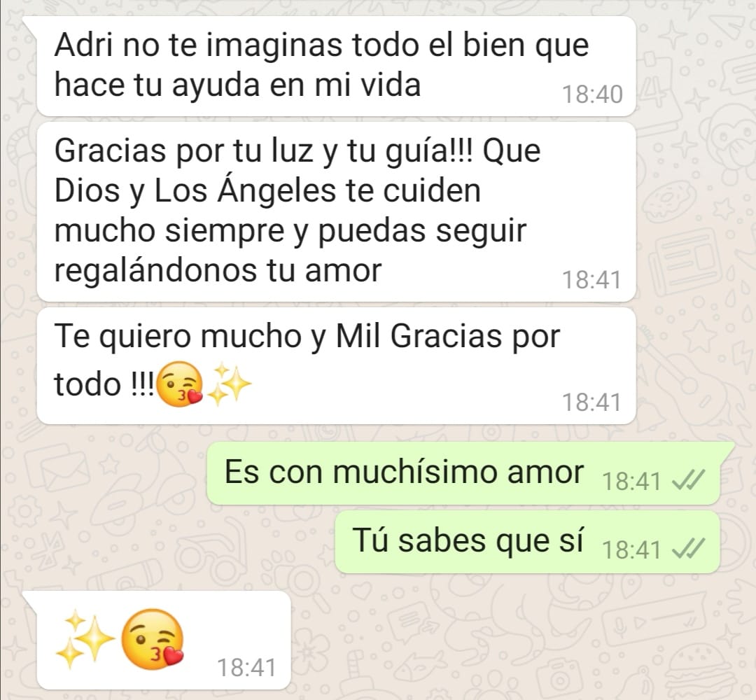Screen dimensions: 756x700
Task: Click the 18:41 timestamp on the emoji-only message
Action: coord(247,668)
